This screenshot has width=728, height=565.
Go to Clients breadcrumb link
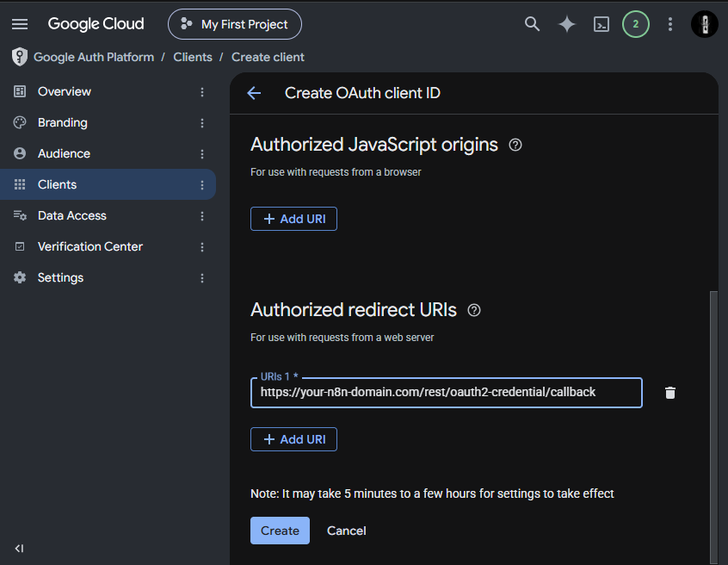pyautogui.click(x=193, y=57)
